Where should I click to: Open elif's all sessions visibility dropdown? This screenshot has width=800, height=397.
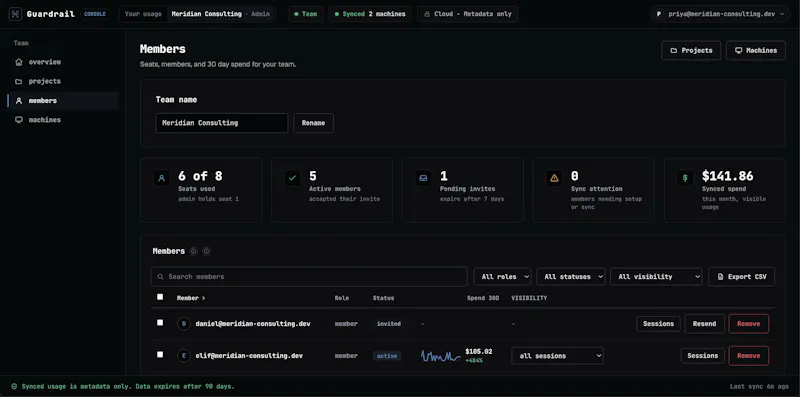[x=557, y=356]
